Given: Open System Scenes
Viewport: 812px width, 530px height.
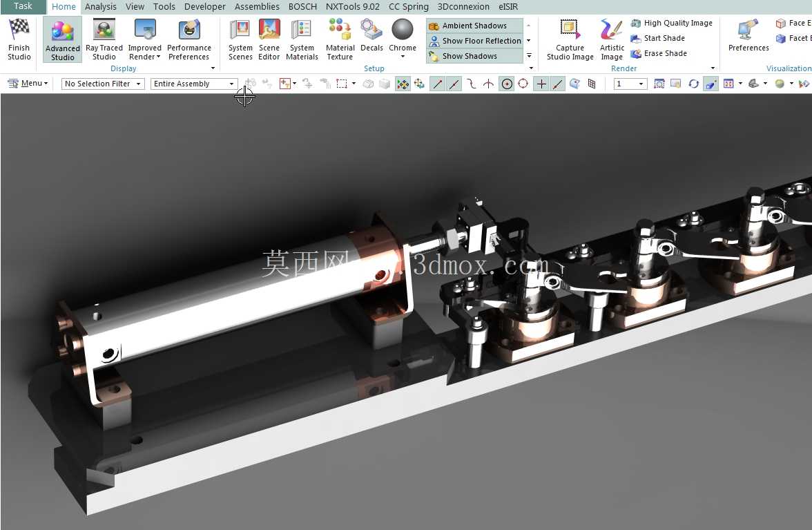Looking at the screenshot, I should [x=240, y=39].
